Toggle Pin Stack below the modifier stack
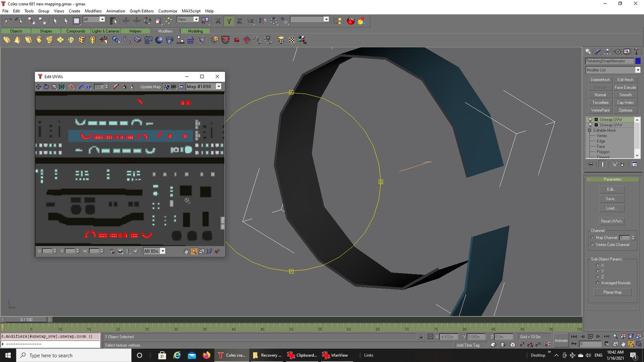This screenshot has width=644, height=362. (591, 164)
